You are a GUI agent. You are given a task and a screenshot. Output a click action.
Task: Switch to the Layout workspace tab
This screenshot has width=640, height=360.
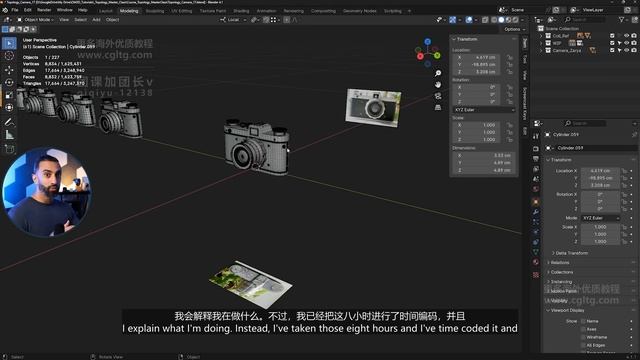[105, 11]
